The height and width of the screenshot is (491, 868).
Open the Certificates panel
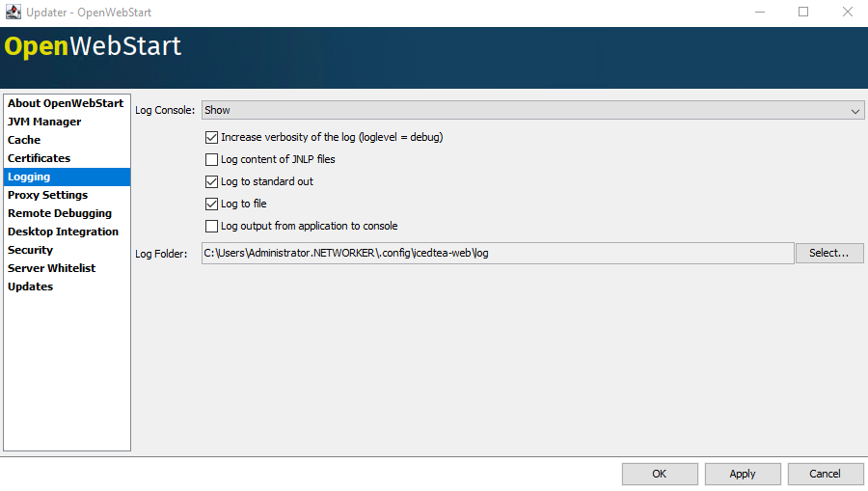pyautogui.click(x=39, y=158)
